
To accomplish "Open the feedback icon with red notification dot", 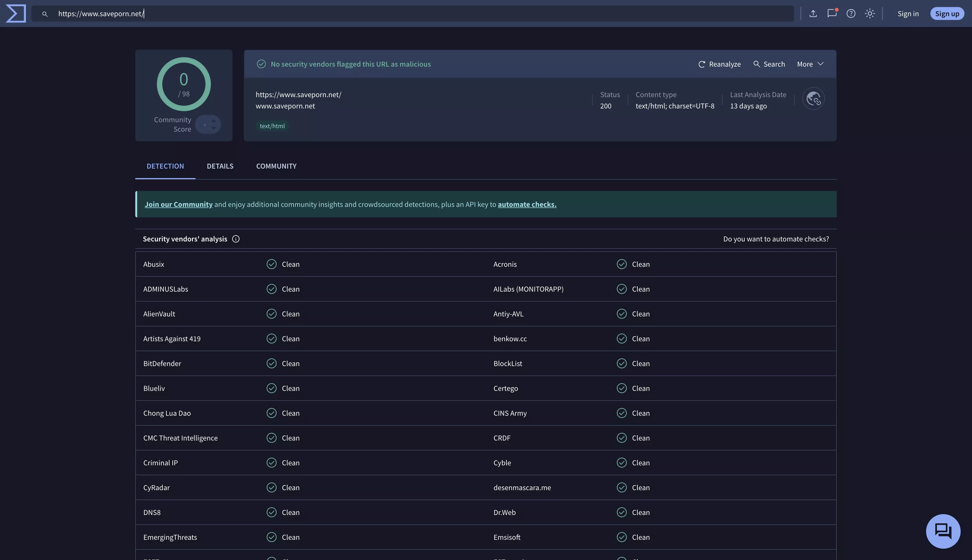I will pyautogui.click(x=832, y=13).
